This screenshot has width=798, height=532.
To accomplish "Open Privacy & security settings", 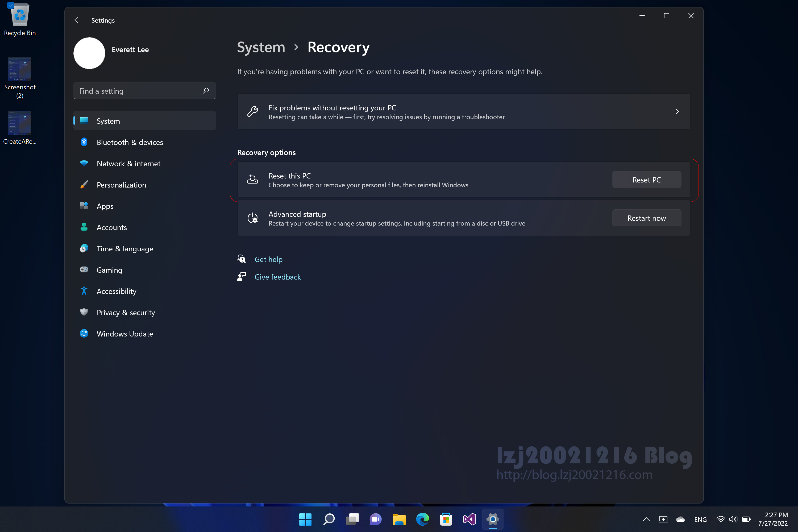I will [x=126, y=313].
